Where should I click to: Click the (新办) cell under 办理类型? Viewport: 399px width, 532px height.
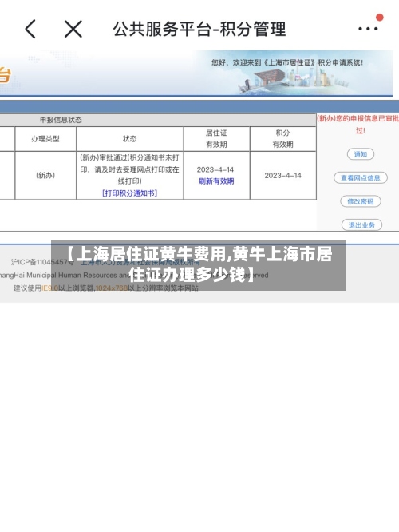45,176
